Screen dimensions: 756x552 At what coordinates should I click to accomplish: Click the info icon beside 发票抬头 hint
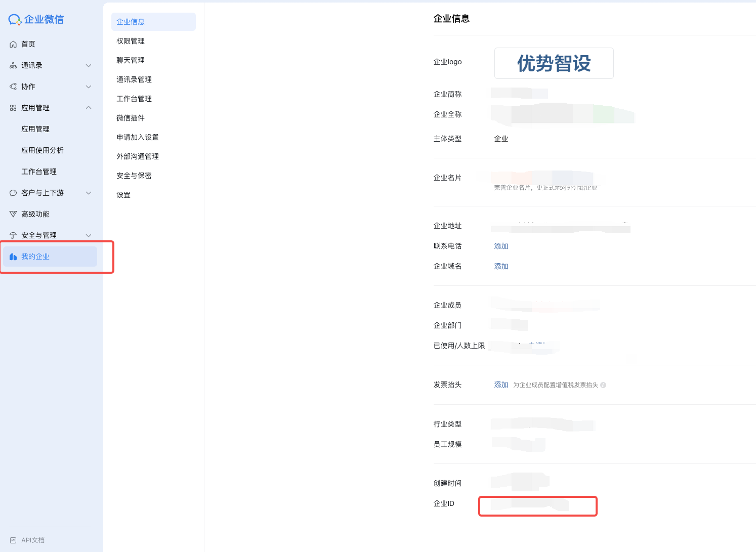[x=603, y=385]
